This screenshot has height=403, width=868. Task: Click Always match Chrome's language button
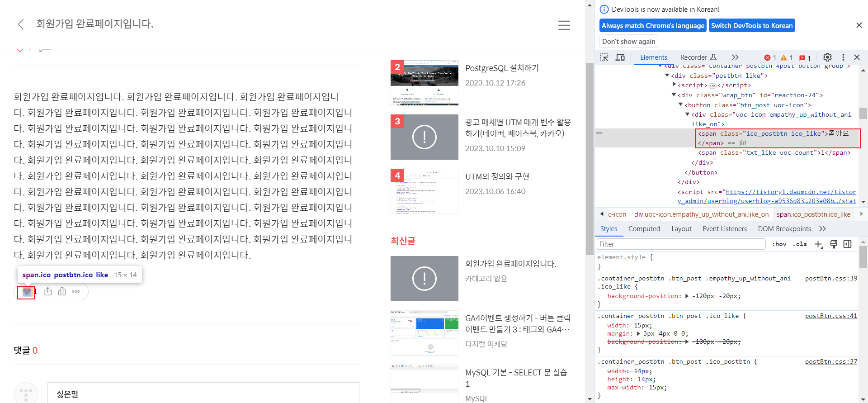653,26
